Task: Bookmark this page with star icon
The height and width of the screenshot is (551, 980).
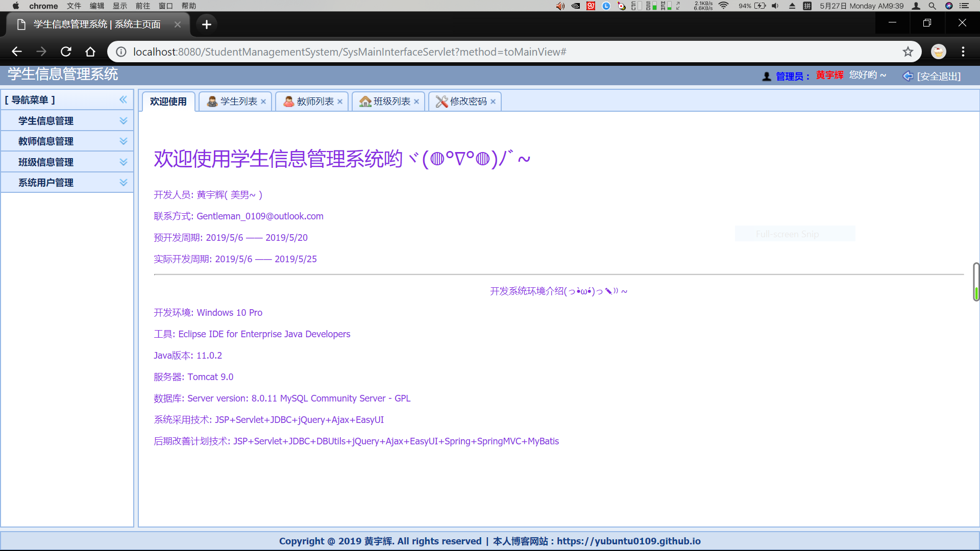Action: pyautogui.click(x=908, y=52)
